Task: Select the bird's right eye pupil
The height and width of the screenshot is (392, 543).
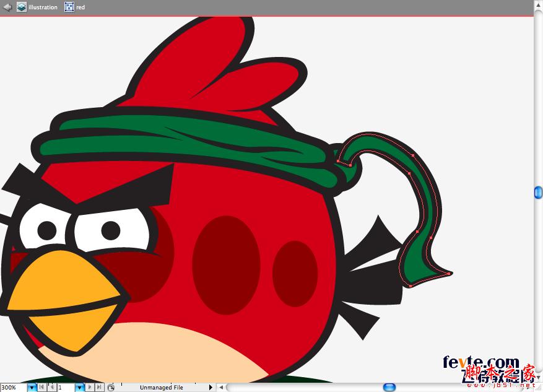Action: tap(111, 230)
